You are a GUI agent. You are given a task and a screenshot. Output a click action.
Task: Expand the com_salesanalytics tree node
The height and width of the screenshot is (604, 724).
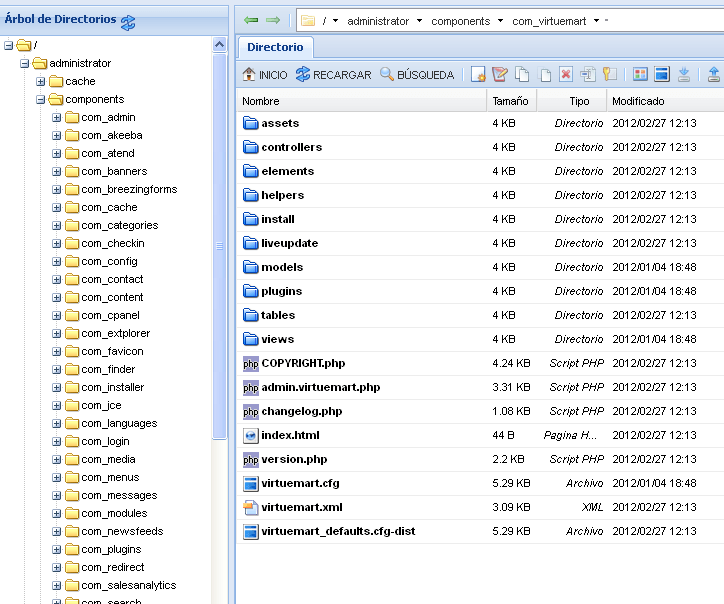[56, 586]
